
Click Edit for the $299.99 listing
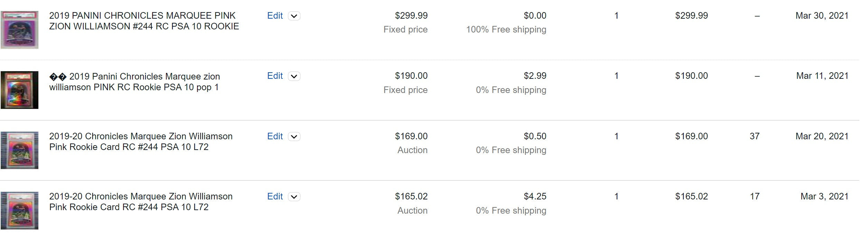[275, 16]
